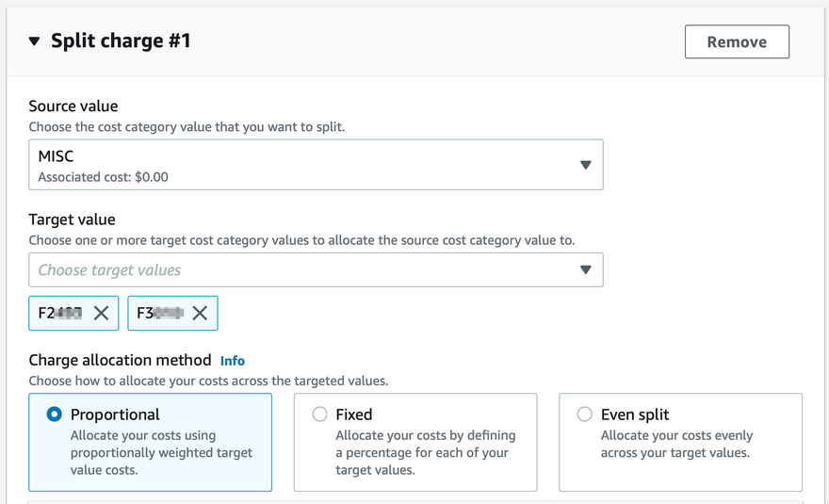Image resolution: width=829 pixels, height=504 pixels.
Task: Click the Associated cost $0.00 text
Action: tap(104, 177)
